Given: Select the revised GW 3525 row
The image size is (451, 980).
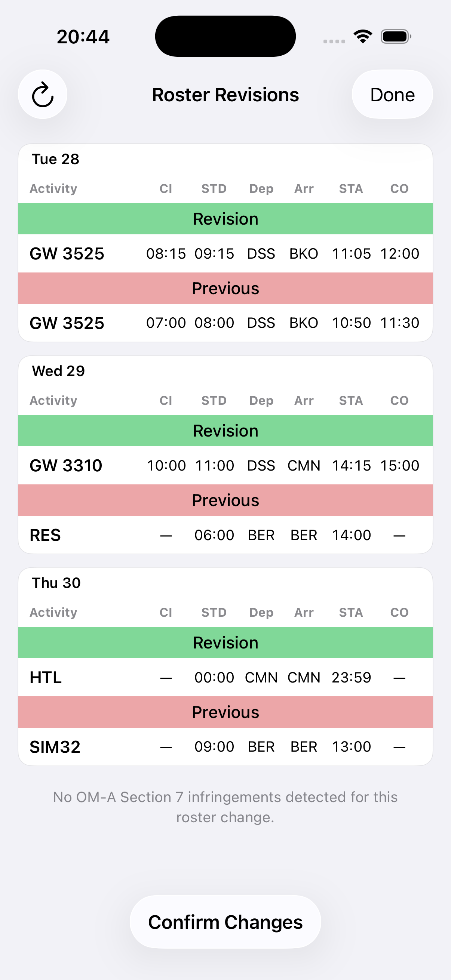Looking at the screenshot, I should (225, 253).
